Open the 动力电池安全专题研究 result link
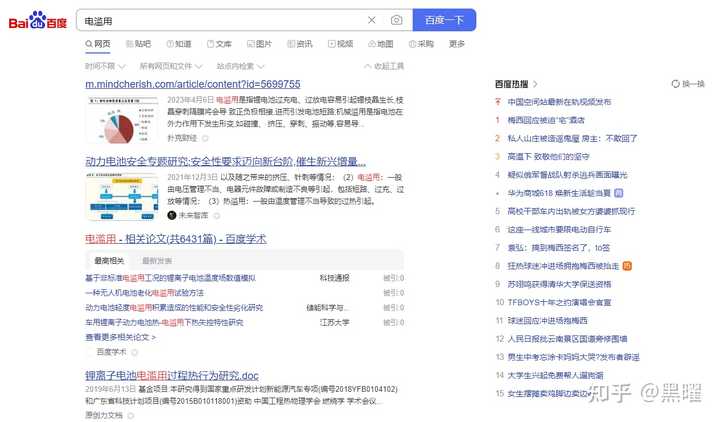This screenshot has width=720, height=422. pos(225,162)
